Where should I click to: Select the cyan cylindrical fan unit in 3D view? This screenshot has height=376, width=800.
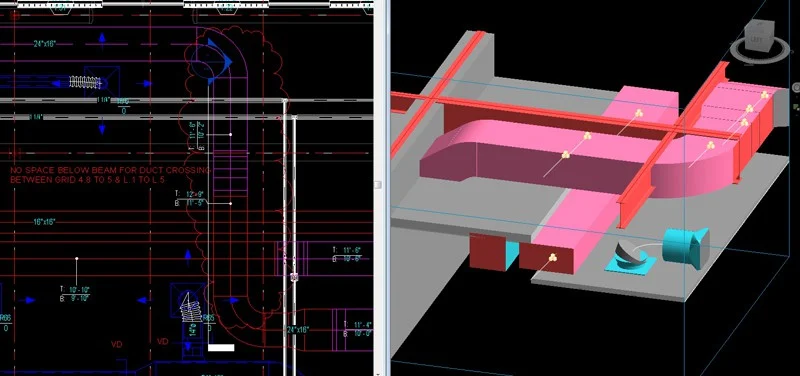click(x=686, y=247)
